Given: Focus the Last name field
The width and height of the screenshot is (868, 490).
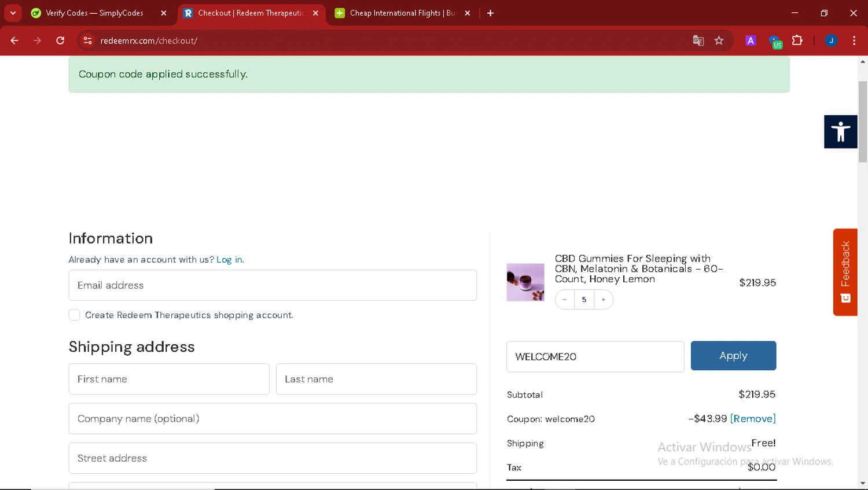Looking at the screenshot, I should (376, 379).
